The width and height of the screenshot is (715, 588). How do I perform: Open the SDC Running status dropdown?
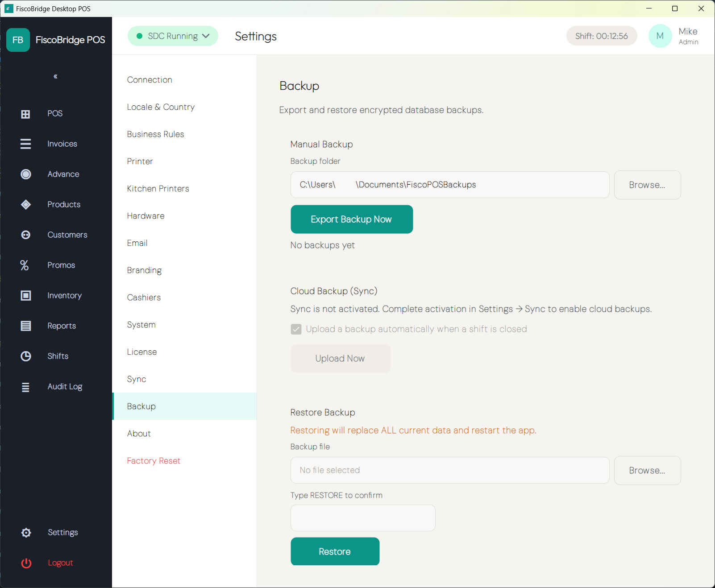tap(173, 36)
